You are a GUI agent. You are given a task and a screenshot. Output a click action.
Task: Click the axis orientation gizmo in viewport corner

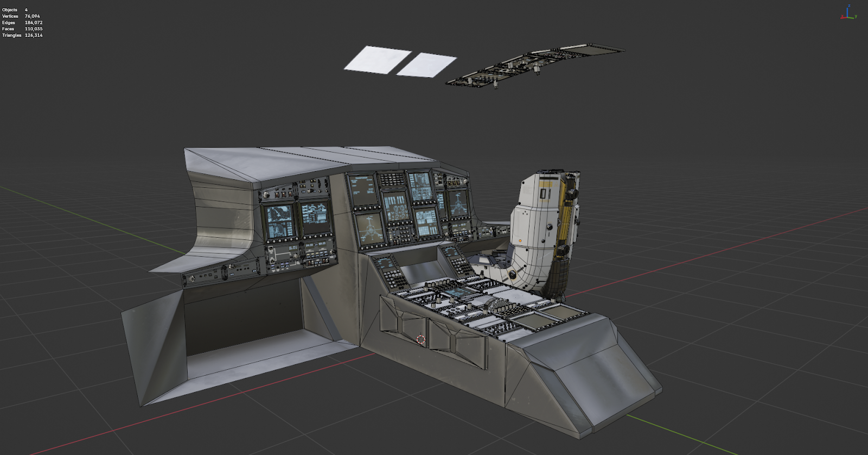(x=848, y=12)
